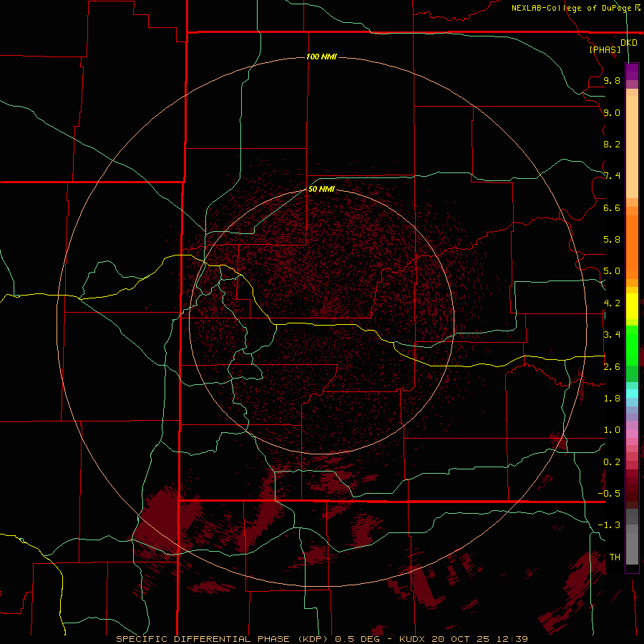The width and height of the screenshot is (644, 644).
Task: Select the 2.6 value on the scale
Action: [612, 367]
